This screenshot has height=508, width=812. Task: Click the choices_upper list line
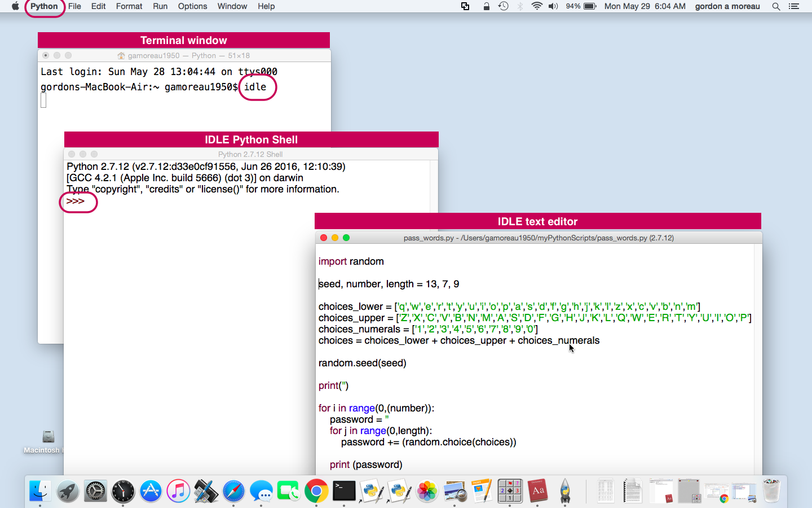pyautogui.click(x=535, y=318)
